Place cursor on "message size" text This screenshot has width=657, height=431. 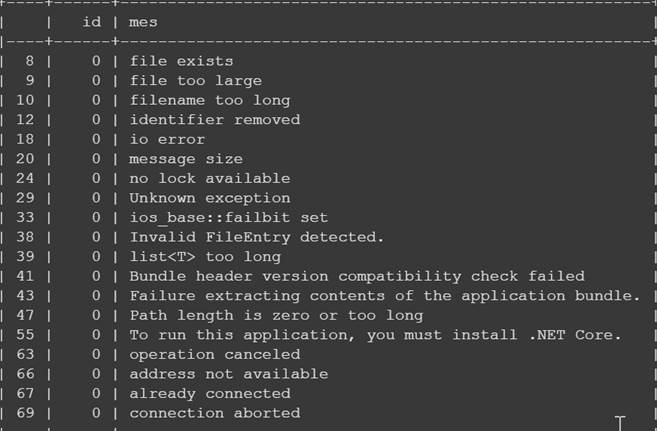(185, 159)
